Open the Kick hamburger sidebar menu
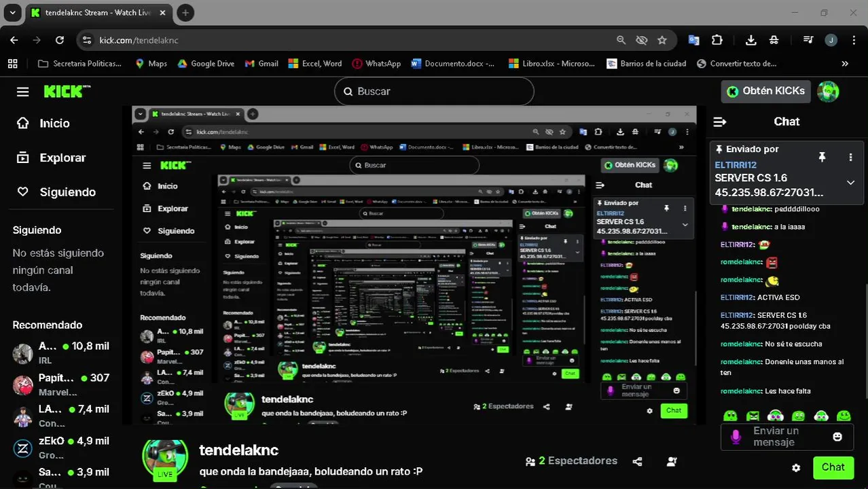The image size is (868, 489). [23, 92]
